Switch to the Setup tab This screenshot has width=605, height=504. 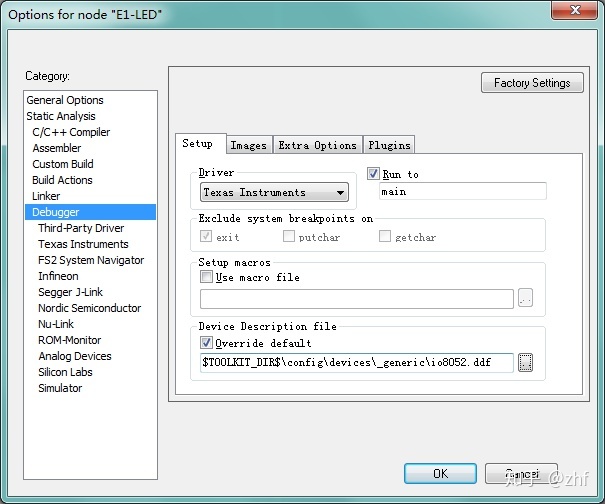click(200, 144)
